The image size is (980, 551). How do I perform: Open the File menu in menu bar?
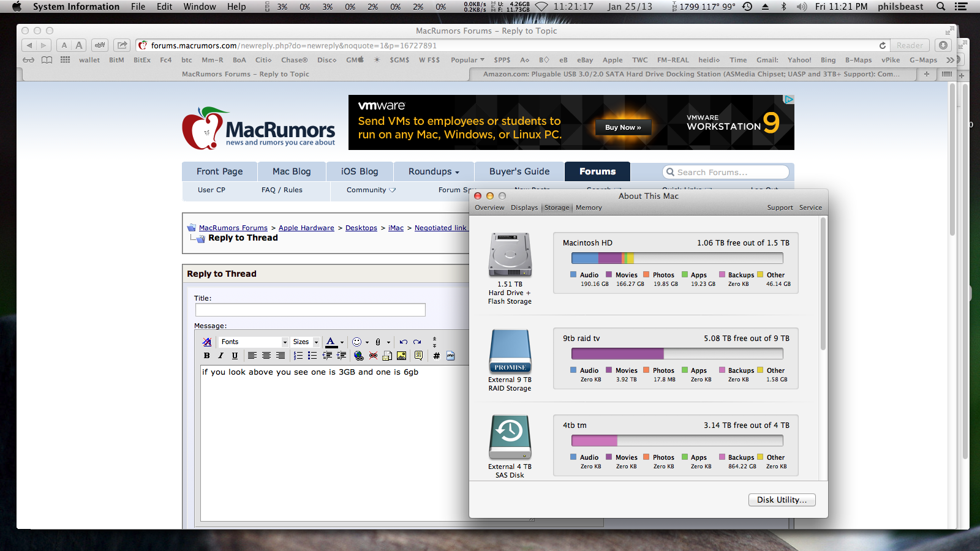(x=138, y=7)
